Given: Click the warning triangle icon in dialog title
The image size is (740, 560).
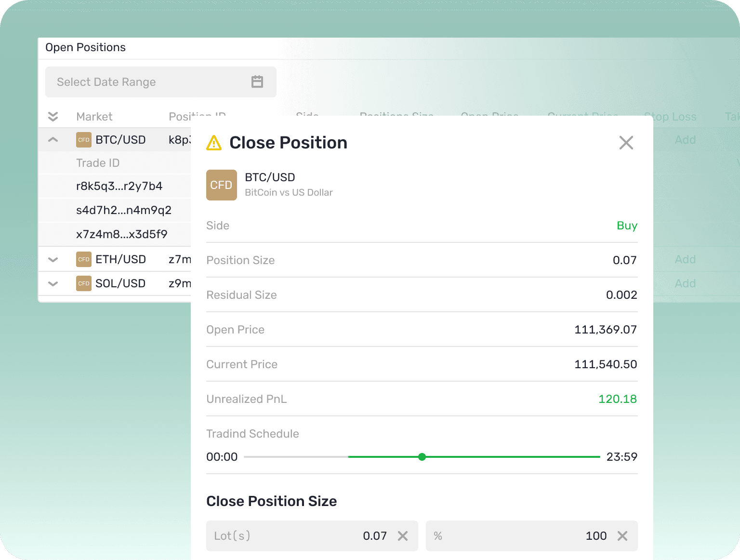Looking at the screenshot, I should click(214, 143).
